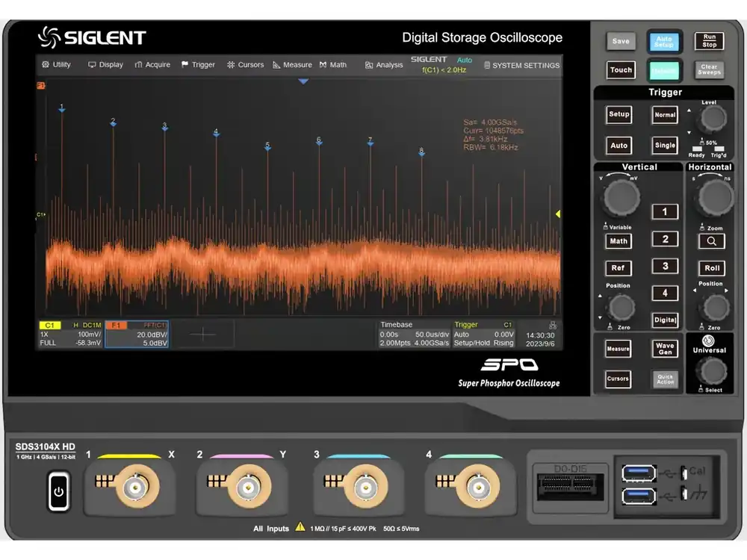The height and width of the screenshot is (560, 747).
Task: Select Single trigger mode button
Action: pyautogui.click(x=665, y=146)
